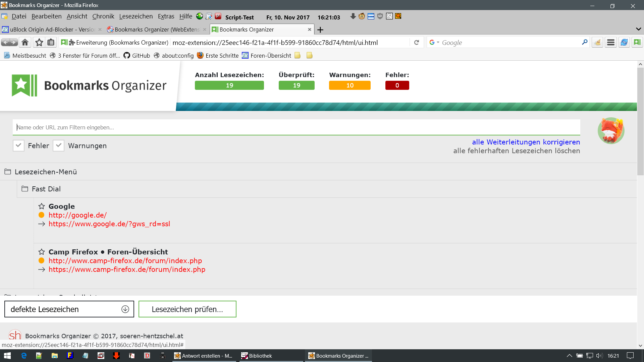Click Lesezeichen prüfen button
Screen dimensions: 644x362
coord(187,309)
